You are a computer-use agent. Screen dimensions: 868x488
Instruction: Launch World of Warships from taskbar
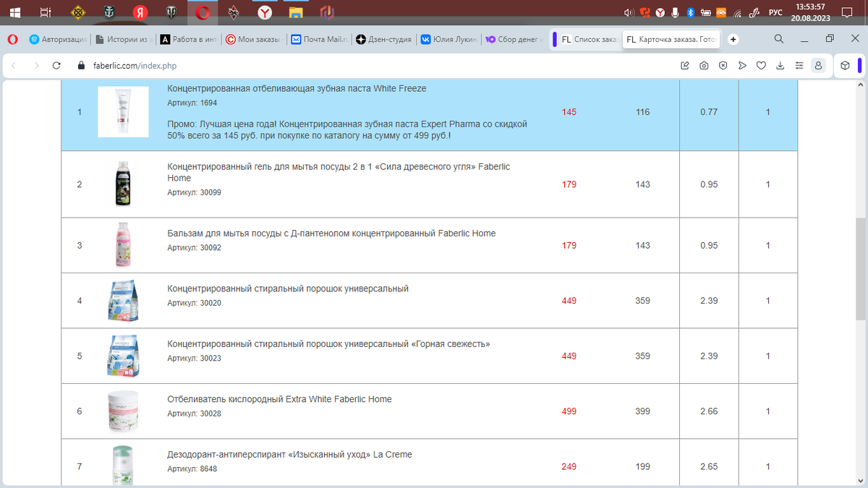(108, 12)
